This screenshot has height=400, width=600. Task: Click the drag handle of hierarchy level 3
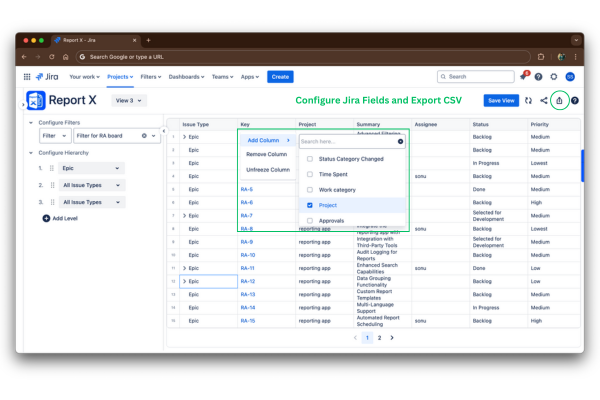pos(52,202)
